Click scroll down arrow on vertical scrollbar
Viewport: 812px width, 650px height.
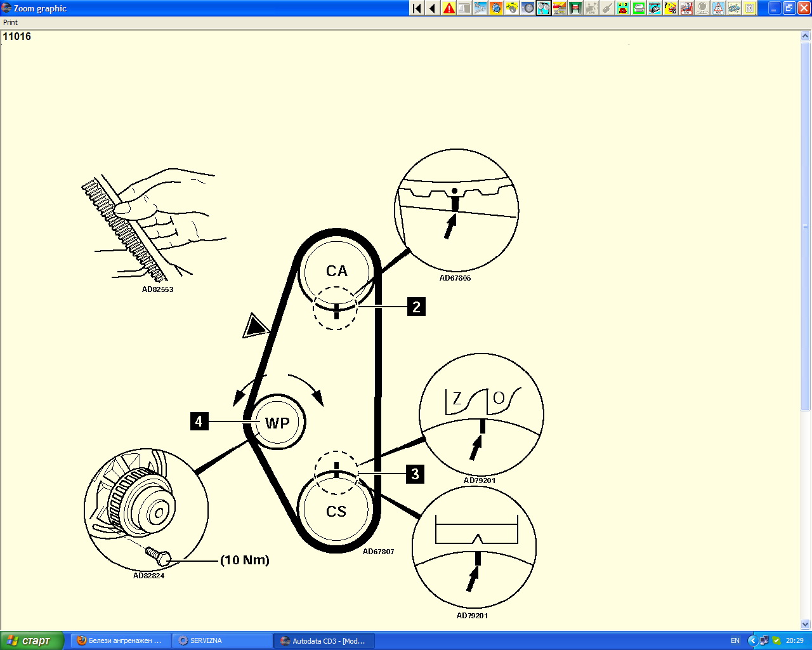point(806,624)
